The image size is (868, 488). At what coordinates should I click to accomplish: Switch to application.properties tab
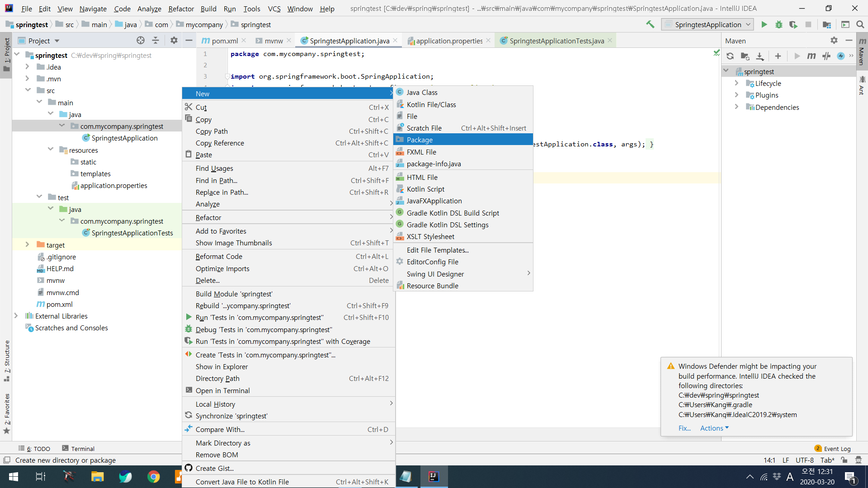point(448,41)
